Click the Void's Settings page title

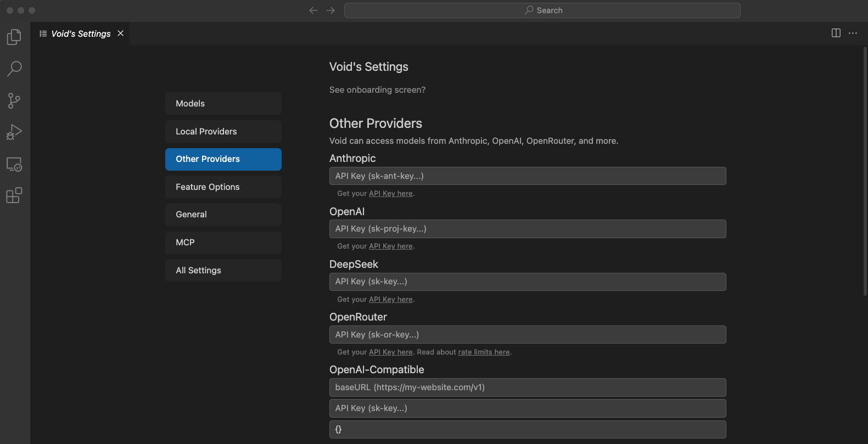pyautogui.click(x=369, y=67)
